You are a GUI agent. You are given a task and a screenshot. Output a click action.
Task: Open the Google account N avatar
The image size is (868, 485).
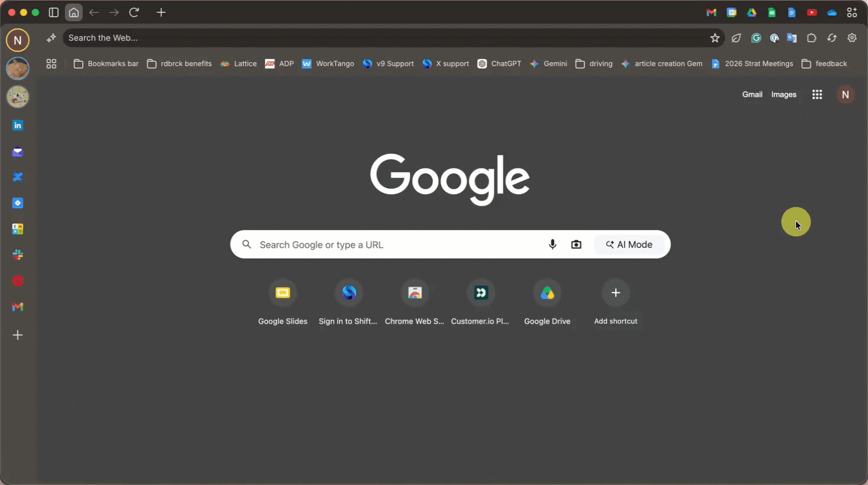pos(846,94)
